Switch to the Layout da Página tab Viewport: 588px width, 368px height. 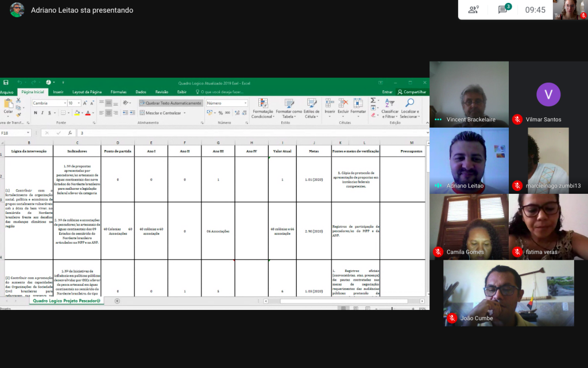87,92
